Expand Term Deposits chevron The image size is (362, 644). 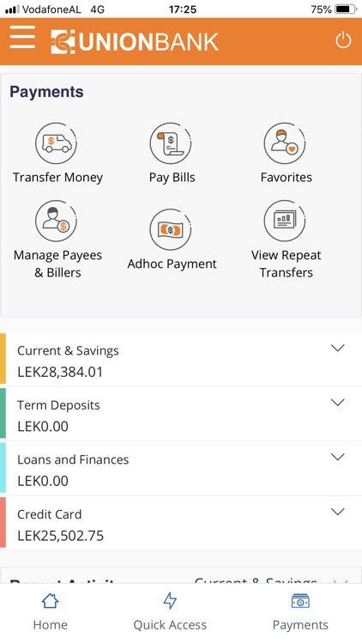coord(337,403)
